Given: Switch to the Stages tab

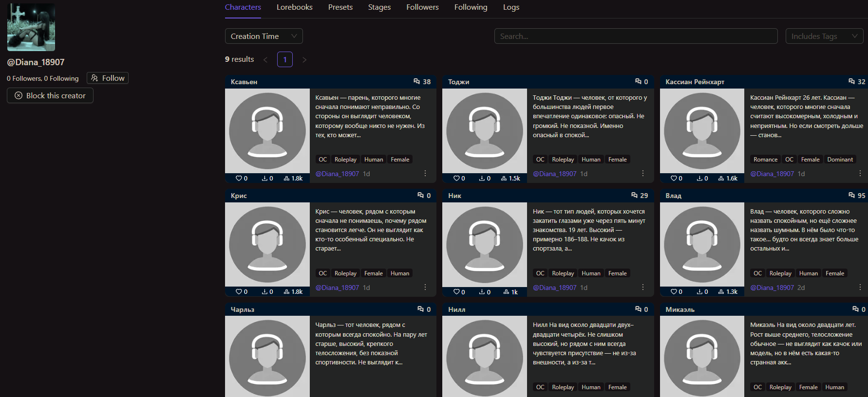Looking at the screenshot, I should (x=379, y=7).
